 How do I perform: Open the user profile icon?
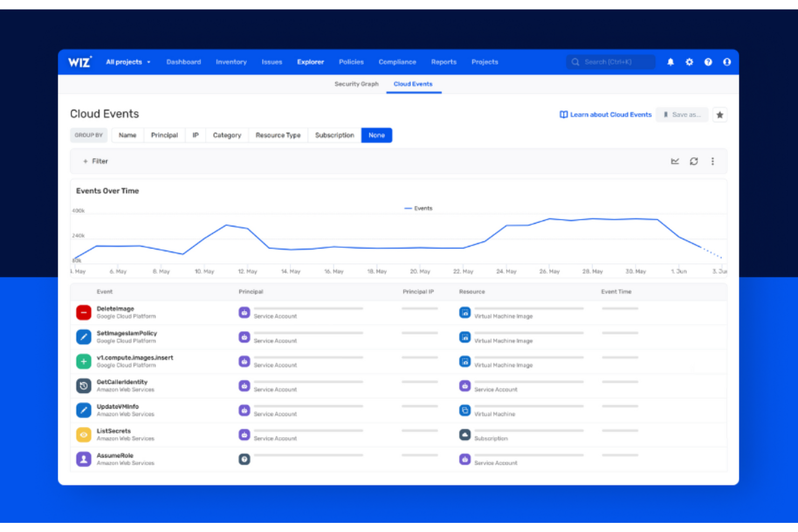pos(727,62)
